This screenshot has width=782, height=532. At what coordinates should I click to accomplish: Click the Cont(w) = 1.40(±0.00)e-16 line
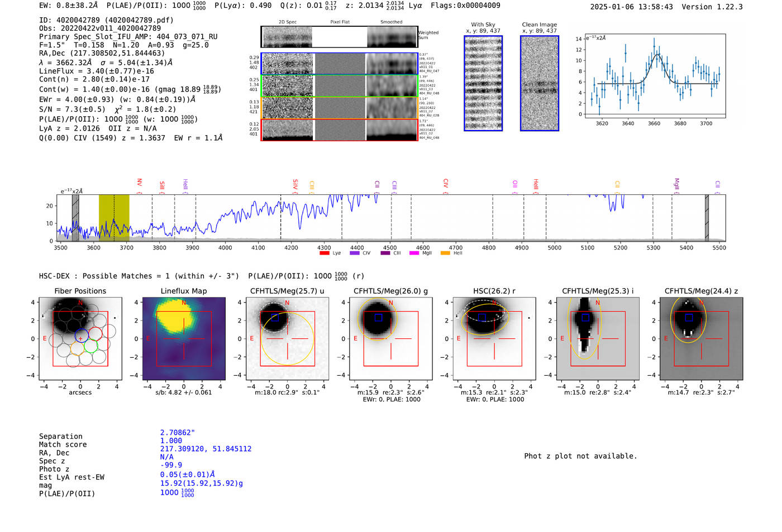pos(130,89)
